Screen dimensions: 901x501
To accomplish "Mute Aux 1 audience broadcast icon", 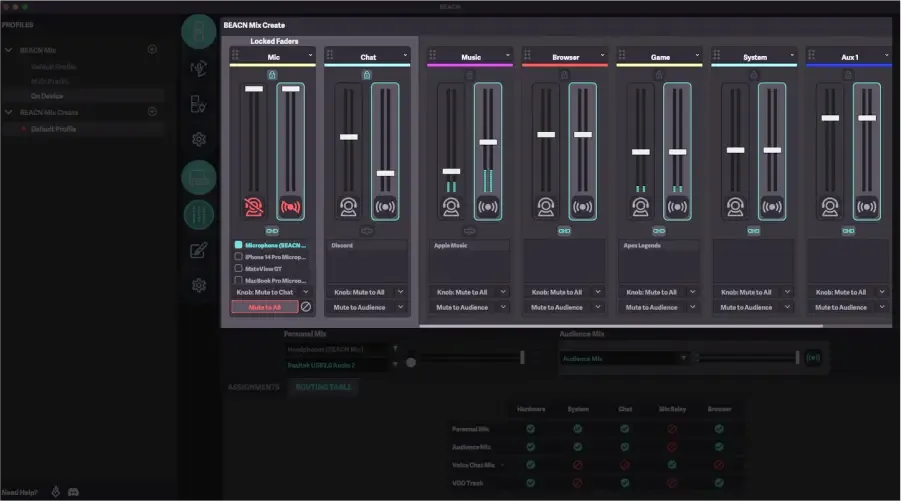I will pyautogui.click(x=867, y=207).
